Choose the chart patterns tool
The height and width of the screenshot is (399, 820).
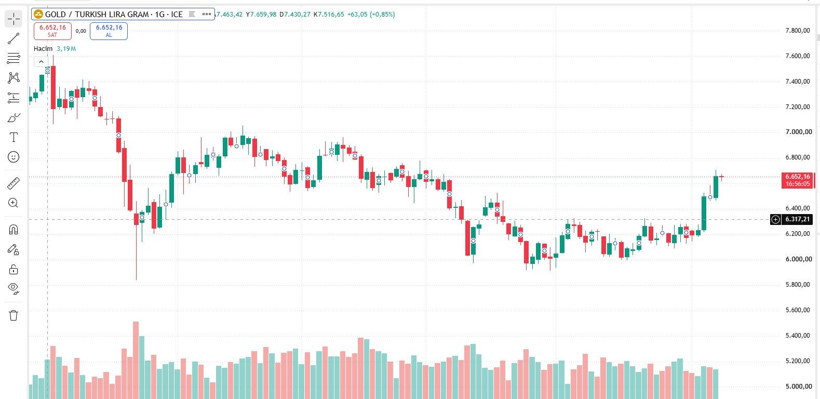(14, 78)
